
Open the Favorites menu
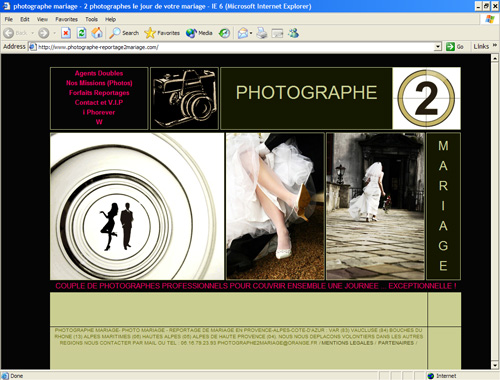pyautogui.click(x=66, y=19)
